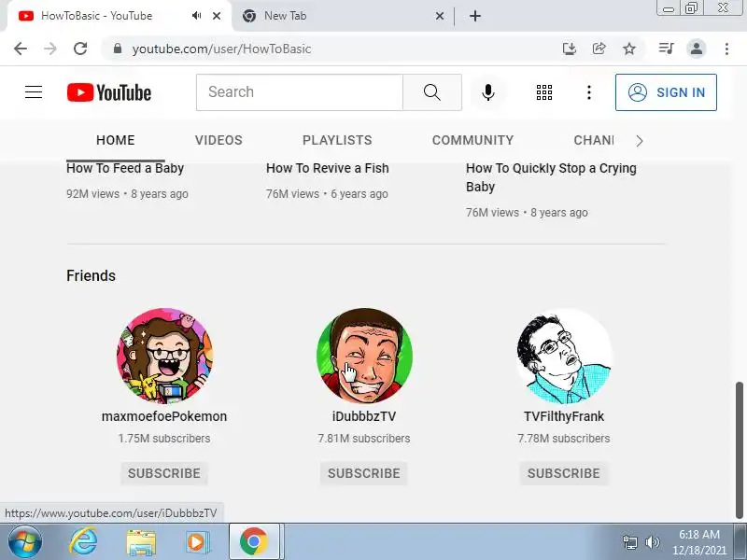
Task: Bookmark this page with the star icon
Action: coord(629,49)
